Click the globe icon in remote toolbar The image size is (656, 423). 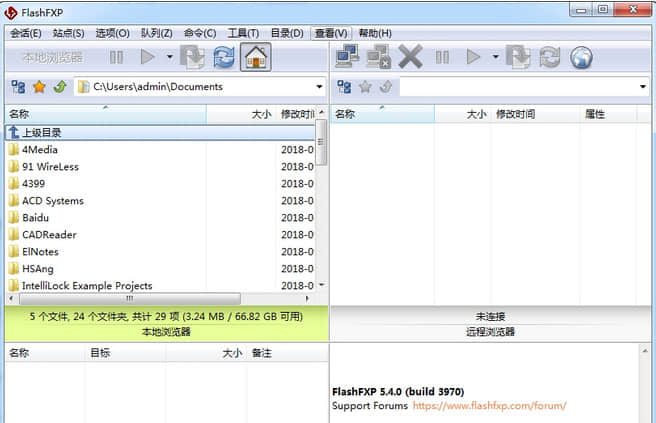tap(581, 57)
